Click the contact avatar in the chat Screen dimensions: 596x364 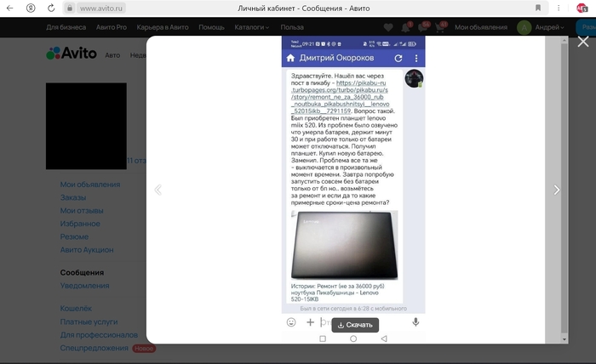click(414, 78)
